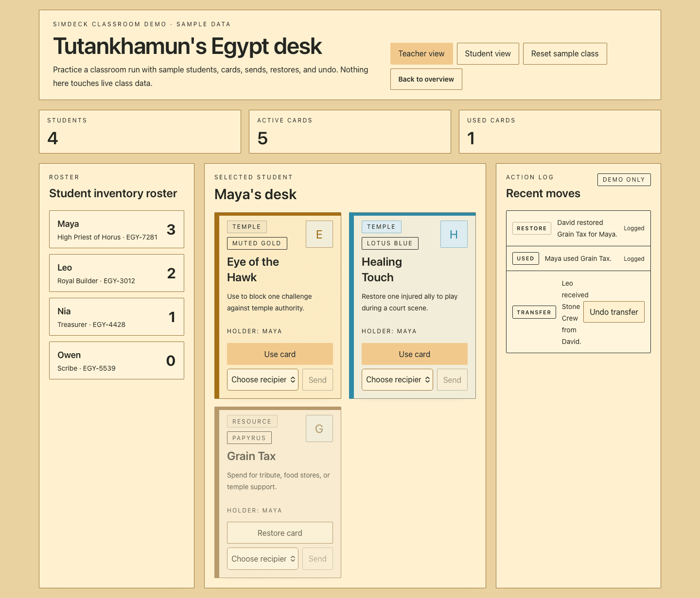Click the 'Recent moves' heading
Image resolution: width=700 pixels, height=598 pixels.
tap(543, 193)
